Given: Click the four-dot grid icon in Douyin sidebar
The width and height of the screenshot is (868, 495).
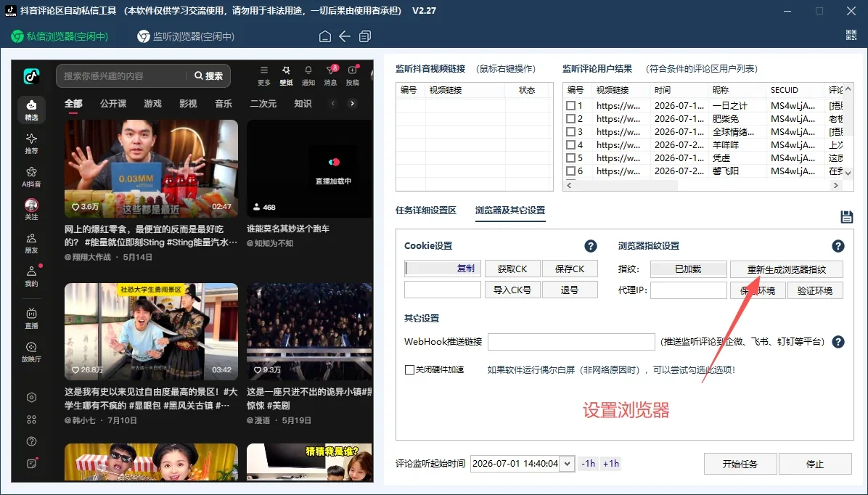Looking at the screenshot, I should tap(31, 419).
